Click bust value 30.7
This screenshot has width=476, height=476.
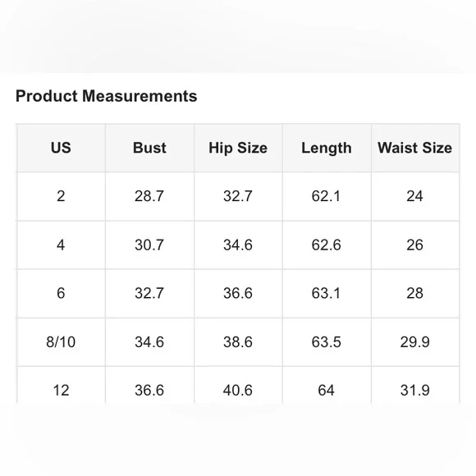149,245
